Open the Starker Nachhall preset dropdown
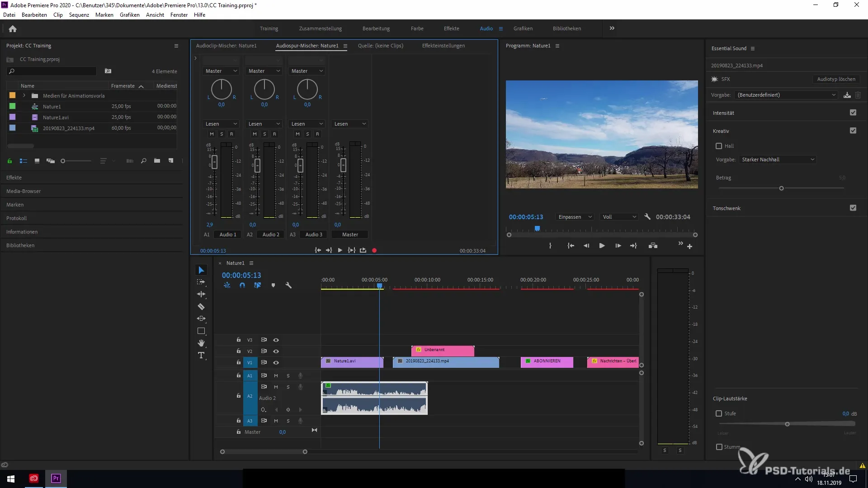Viewport: 868px width, 488px height. click(778, 160)
